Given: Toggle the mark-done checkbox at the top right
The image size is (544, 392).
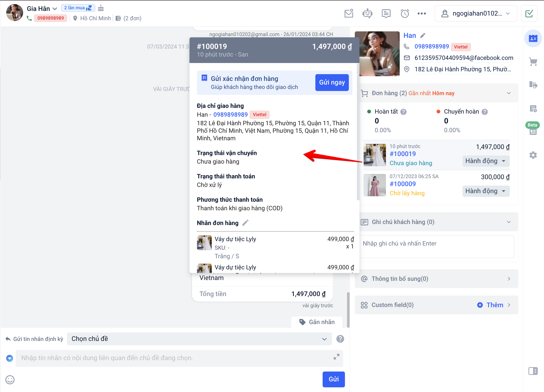Looking at the screenshot, I should coord(529,13).
